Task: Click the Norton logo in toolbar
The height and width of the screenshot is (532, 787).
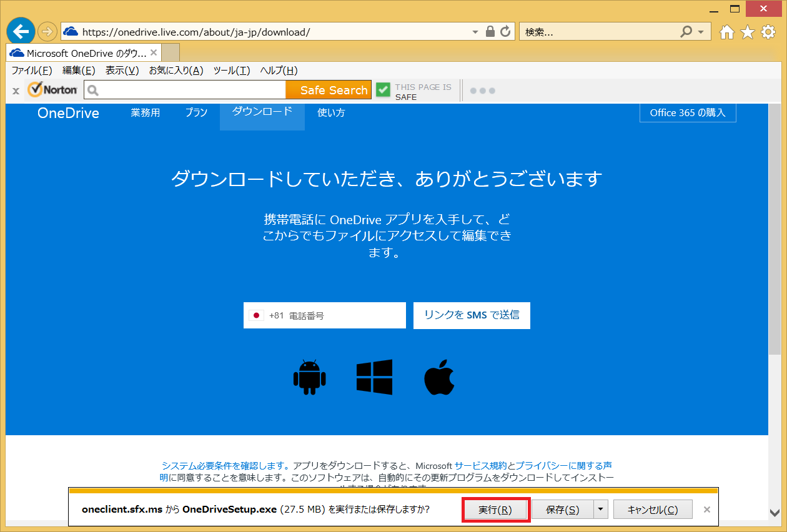Action: click(52, 90)
